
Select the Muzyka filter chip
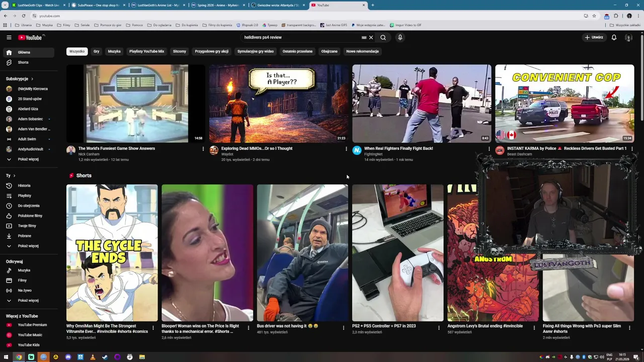pyautogui.click(x=114, y=51)
